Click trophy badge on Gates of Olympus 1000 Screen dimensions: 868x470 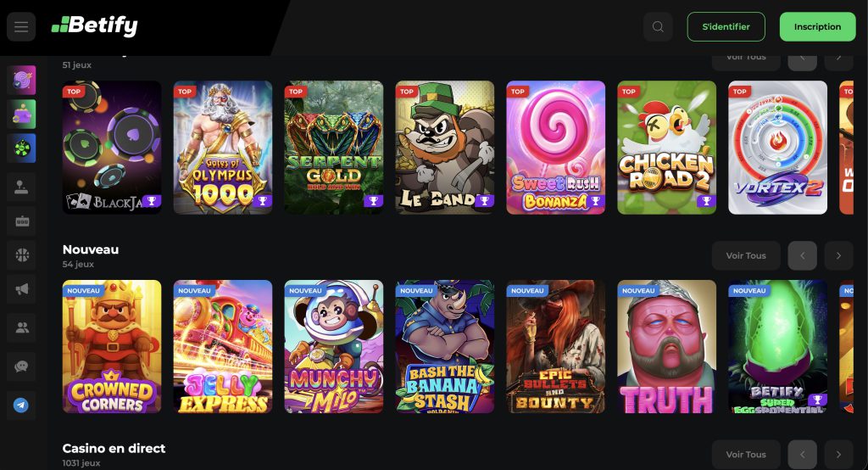pos(263,200)
